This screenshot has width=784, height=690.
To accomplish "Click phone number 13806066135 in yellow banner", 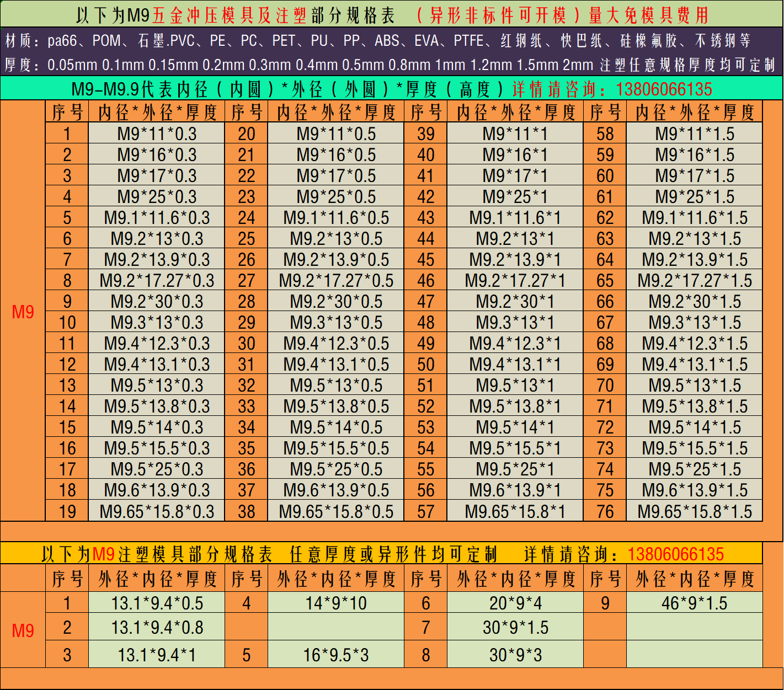I will tap(675, 554).
